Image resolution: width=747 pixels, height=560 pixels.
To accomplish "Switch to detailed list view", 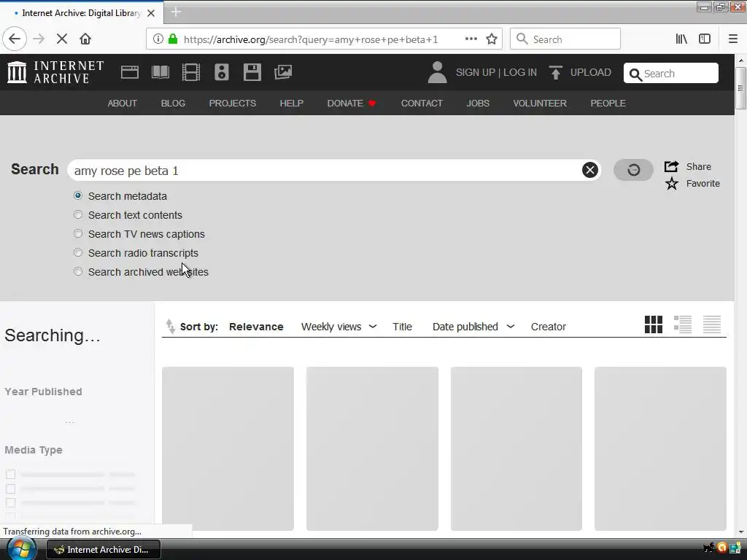I will tap(683, 324).
